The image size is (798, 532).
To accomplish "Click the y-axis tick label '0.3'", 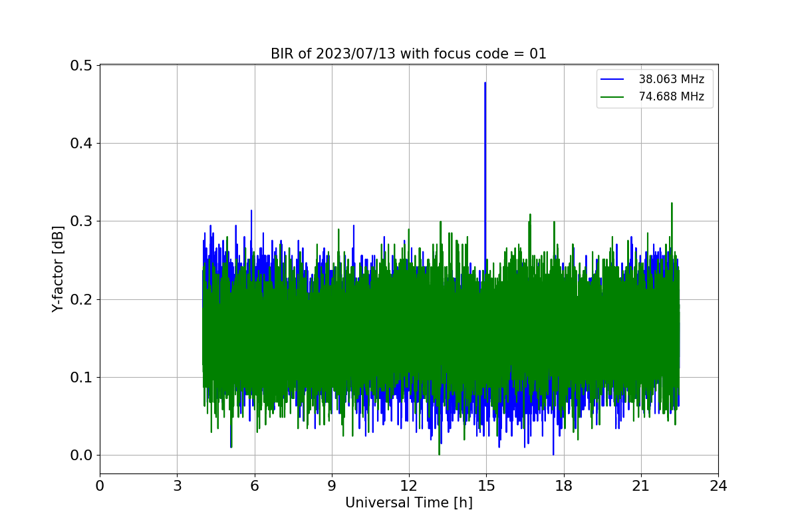I will (x=82, y=221).
